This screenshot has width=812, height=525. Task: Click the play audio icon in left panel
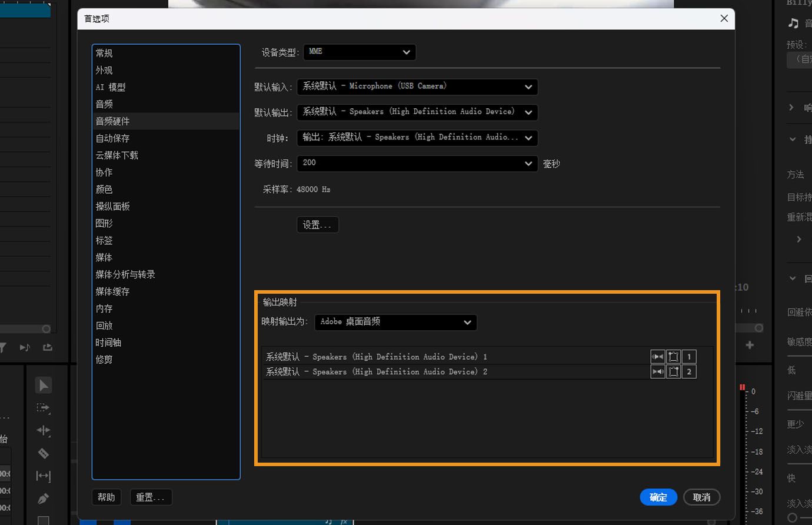pyautogui.click(x=25, y=347)
